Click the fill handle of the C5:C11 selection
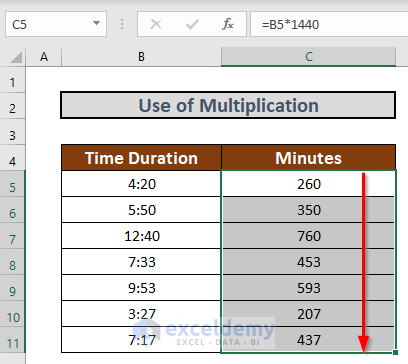 395,352
